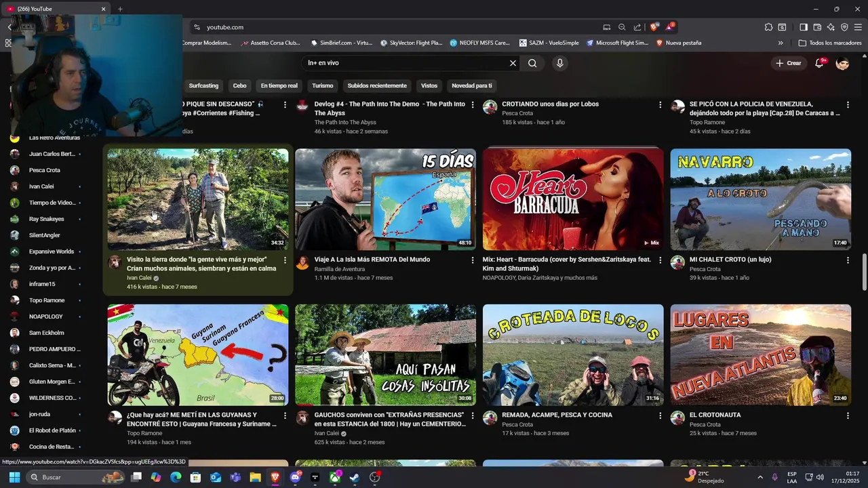Open Assetto Corsa Club bookmark
The width and height of the screenshot is (868, 488).
click(270, 43)
